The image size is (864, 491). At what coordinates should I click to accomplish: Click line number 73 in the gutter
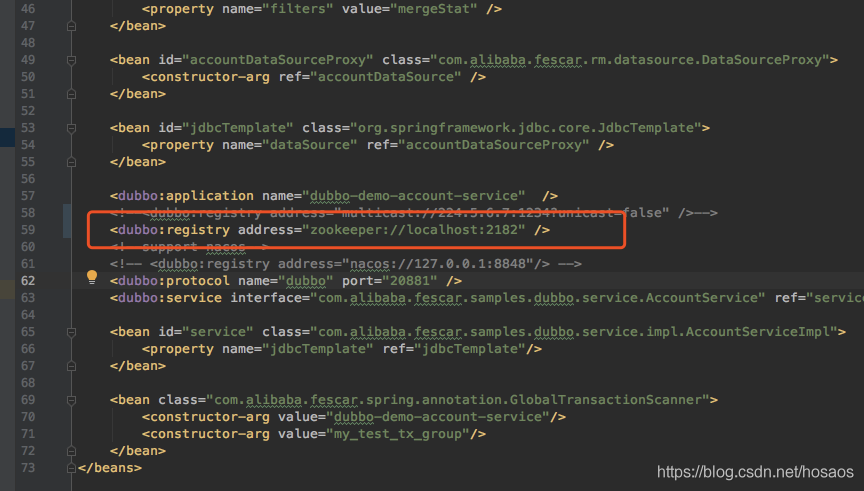coord(28,468)
